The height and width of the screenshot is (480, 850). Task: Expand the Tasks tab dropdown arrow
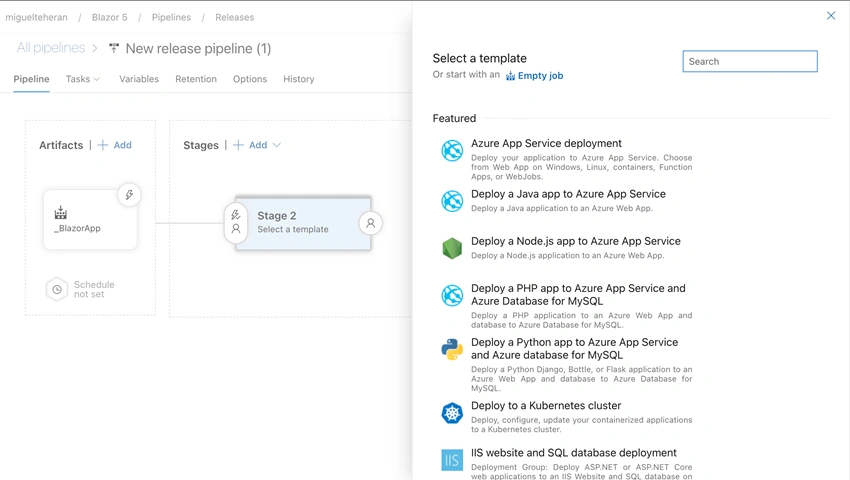pyautogui.click(x=97, y=79)
